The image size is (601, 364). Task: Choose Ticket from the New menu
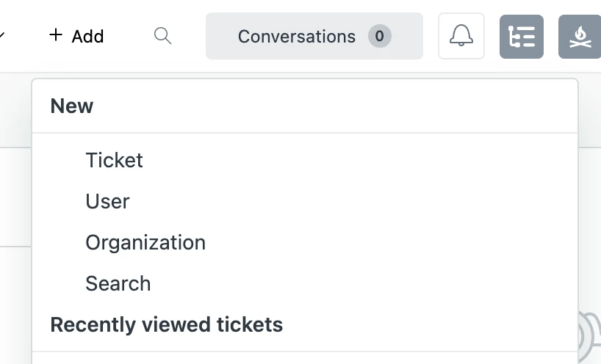click(114, 160)
